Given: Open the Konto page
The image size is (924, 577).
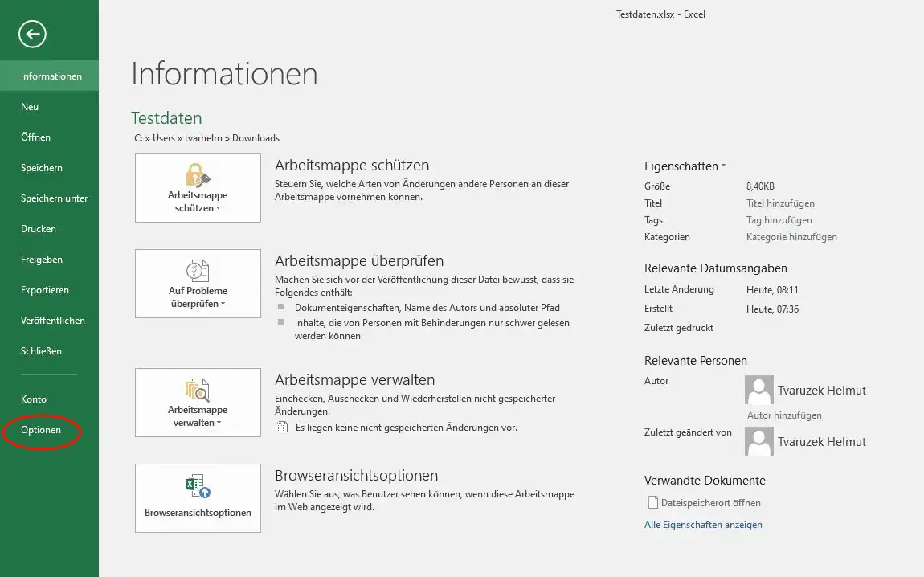Looking at the screenshot, I should tap(34, 399).
